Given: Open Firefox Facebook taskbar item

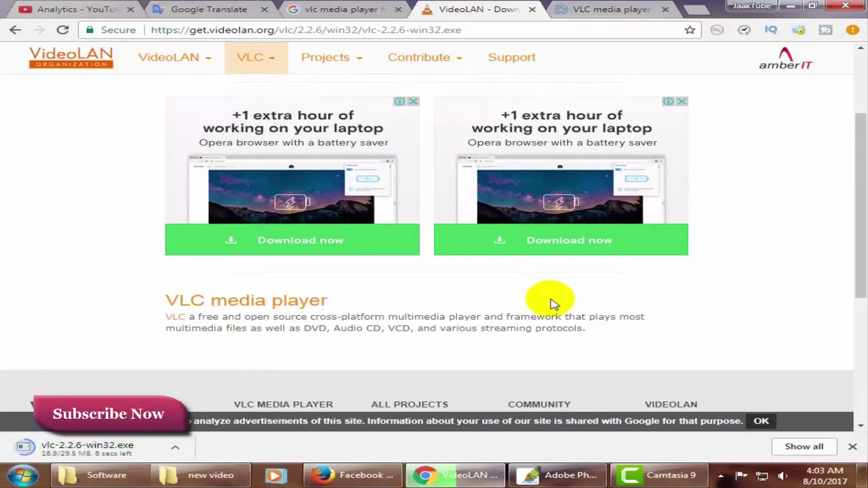Looking at the screenshot, I should (x=353, y=475).
